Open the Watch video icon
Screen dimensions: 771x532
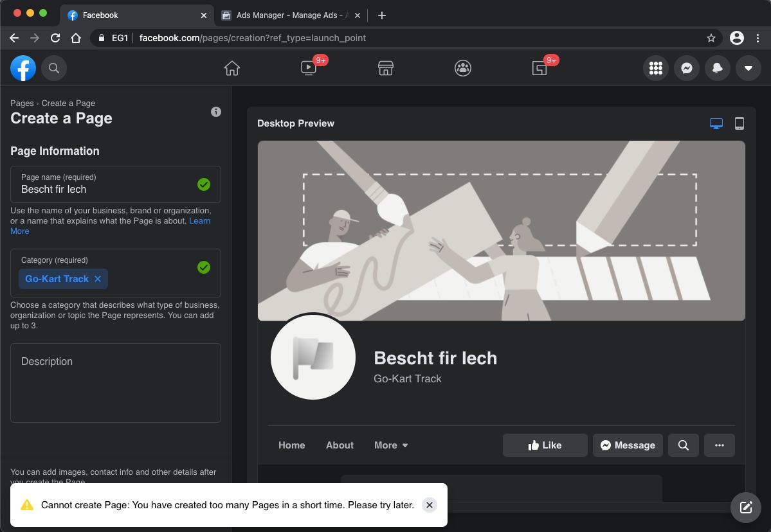(309, 68)
